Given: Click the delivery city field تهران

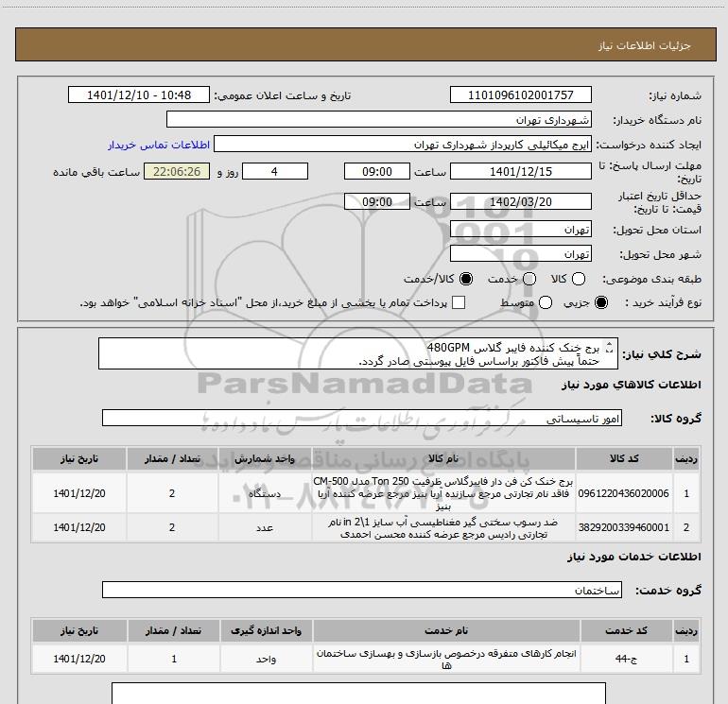Looking at the screenshot, I should pyautogui.click(x=520, y=254).
